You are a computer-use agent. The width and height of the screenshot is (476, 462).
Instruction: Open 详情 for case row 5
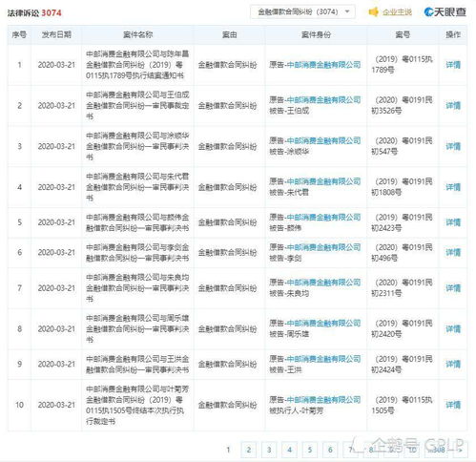pos(453,222)
